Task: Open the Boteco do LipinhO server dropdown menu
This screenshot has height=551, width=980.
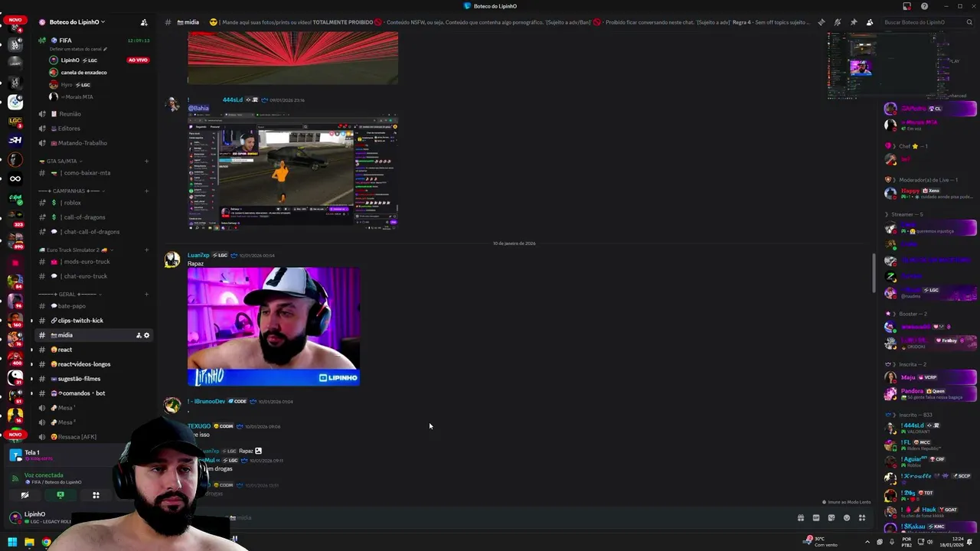Action: coord(77,22)
